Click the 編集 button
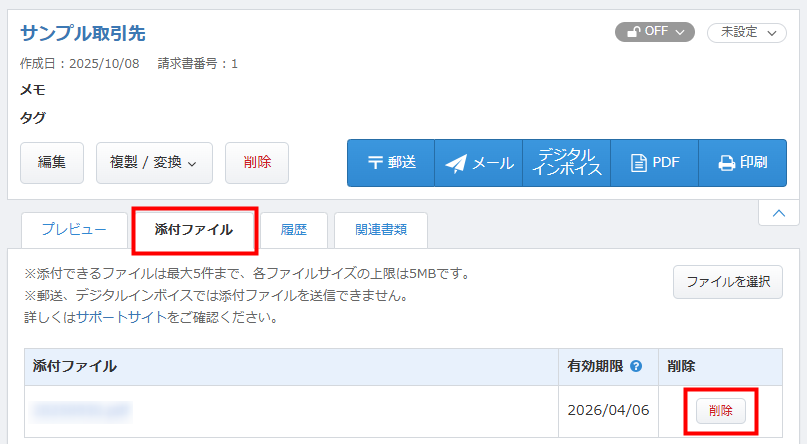This screenshot has width=807, height=444. point(52,162)
